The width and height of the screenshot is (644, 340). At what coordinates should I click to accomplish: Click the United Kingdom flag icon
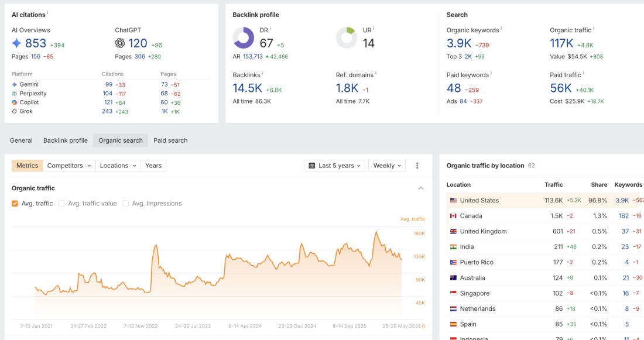click(453, 232)
